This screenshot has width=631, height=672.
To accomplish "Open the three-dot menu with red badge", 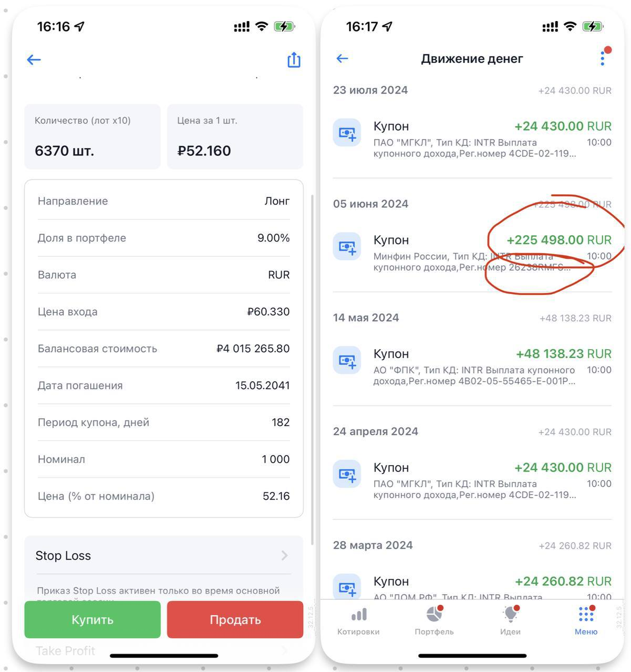I will click(x=604, y=57).
